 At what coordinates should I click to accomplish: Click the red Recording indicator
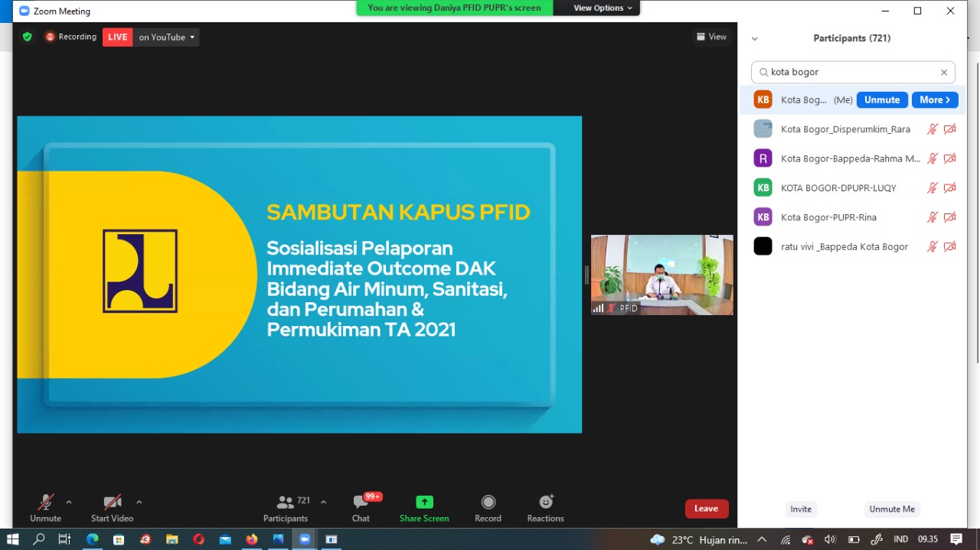tap(71, 37)
